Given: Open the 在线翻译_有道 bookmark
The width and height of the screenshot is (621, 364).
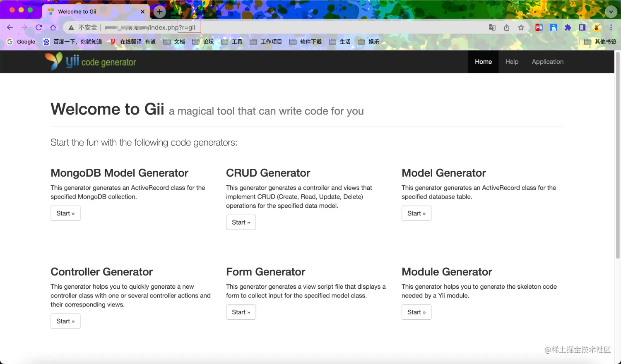Looking at the screenshot, I should tap(133, 42).
